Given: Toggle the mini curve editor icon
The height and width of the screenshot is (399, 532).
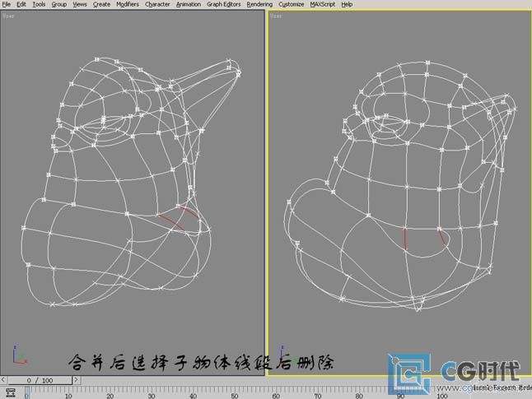Looking at the screenshot, I should coord(11,392).
